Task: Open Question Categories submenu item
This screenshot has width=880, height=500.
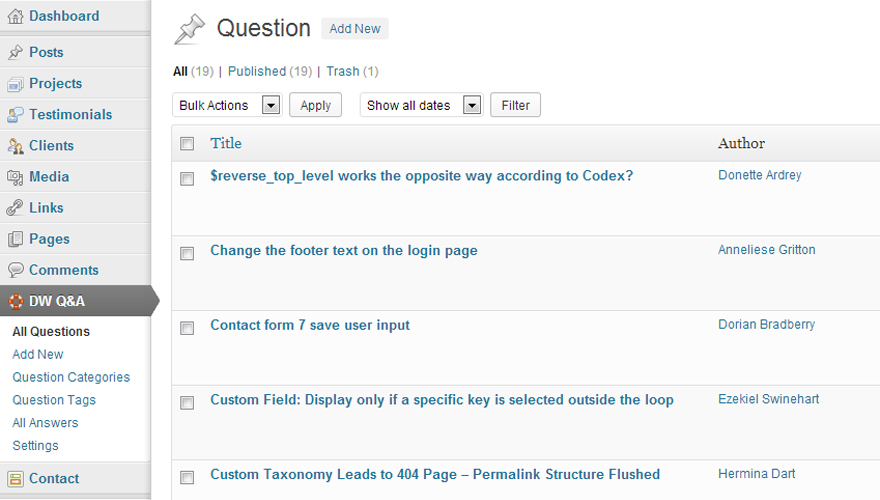Action: [71, 377]
